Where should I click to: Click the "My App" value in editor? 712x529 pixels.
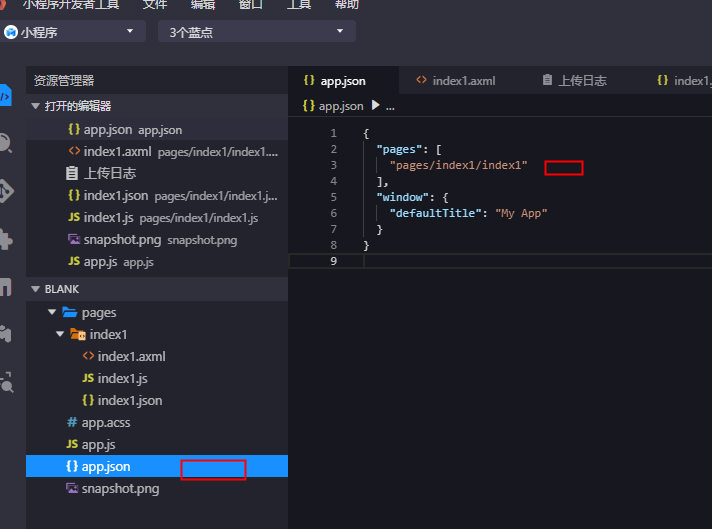(521, 213)
